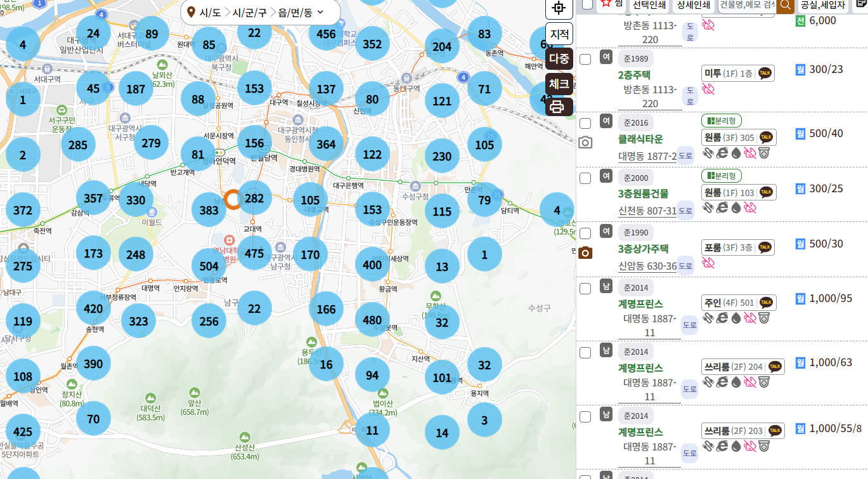
Task: Open the 클래식타운 building link
Action: coord(640,139)
